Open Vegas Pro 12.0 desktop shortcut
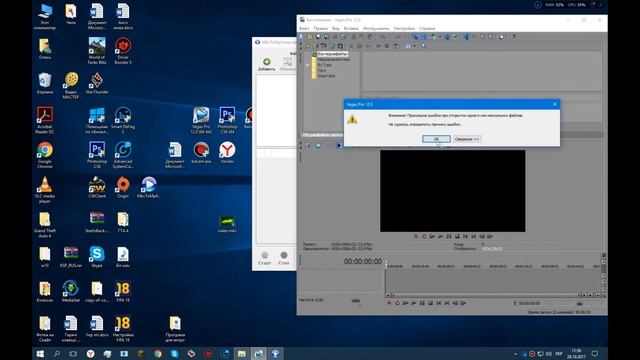The width and height of the screenshot is (640, 360). [201, 120]
